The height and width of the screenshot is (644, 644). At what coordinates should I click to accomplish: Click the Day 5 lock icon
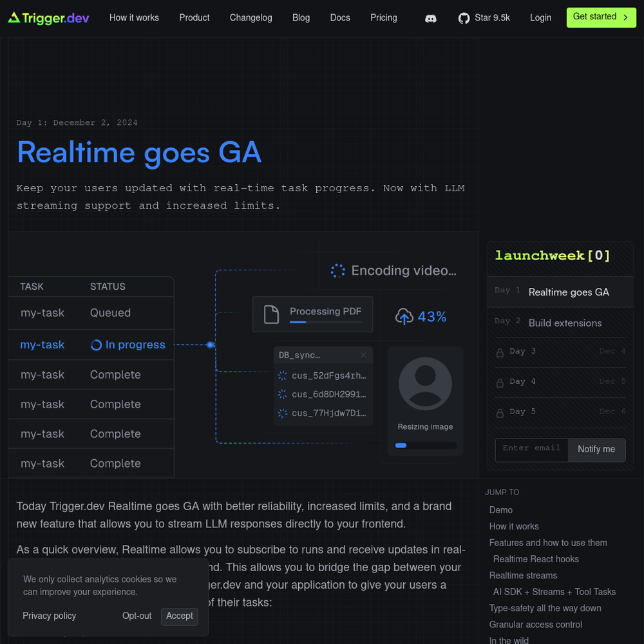tap(500, 413)
